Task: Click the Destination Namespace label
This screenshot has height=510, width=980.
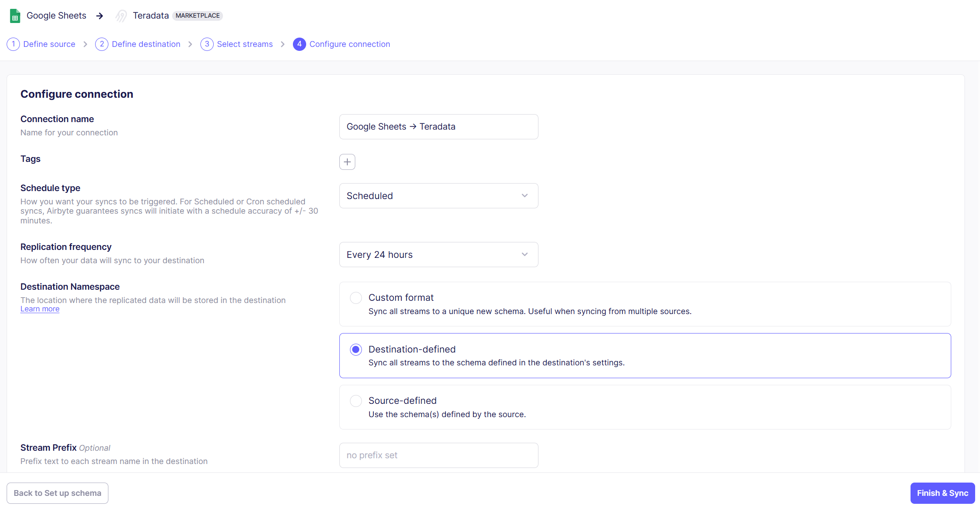Action: point(70,287)
